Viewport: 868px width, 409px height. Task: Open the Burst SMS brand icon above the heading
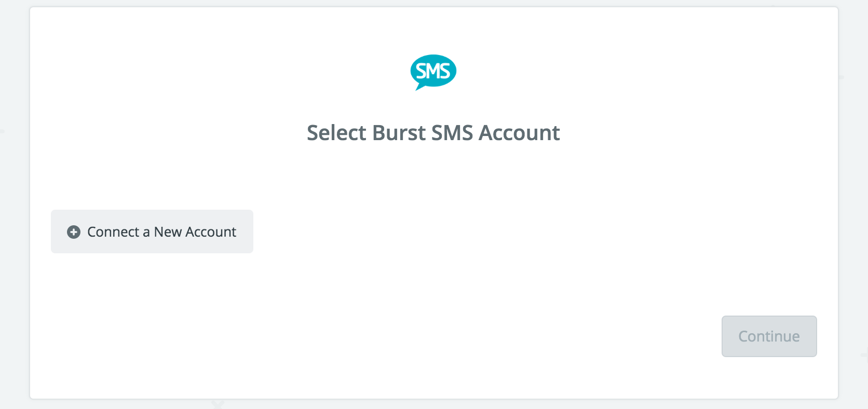pos(433,72)
